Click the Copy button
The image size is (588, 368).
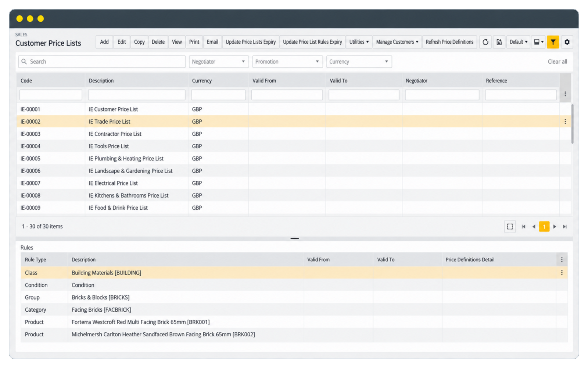click(139, 42)
